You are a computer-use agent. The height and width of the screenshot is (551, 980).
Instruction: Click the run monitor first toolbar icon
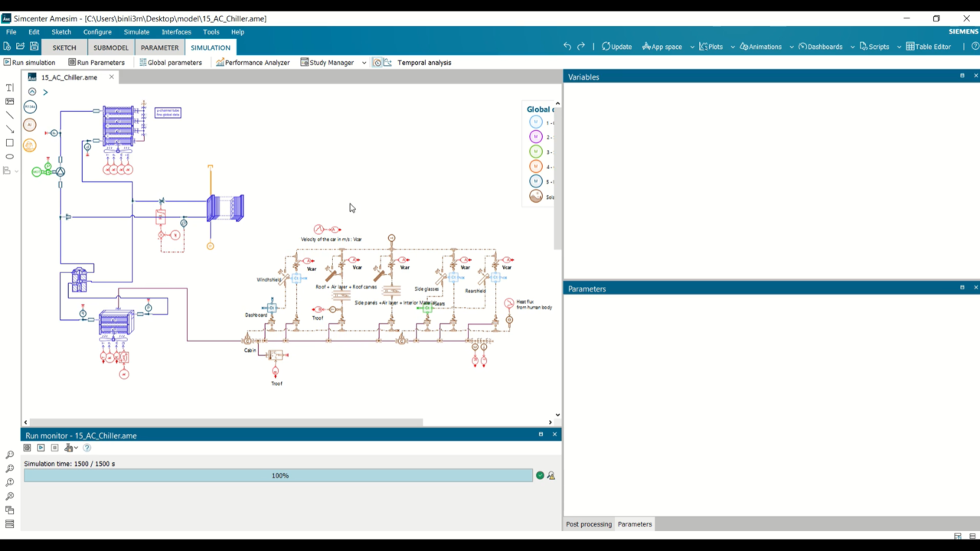28,448
